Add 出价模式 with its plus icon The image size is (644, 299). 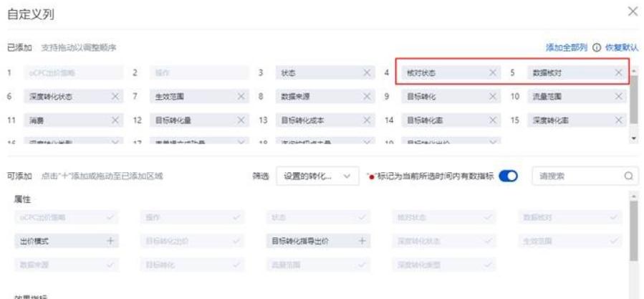[110, 241]
